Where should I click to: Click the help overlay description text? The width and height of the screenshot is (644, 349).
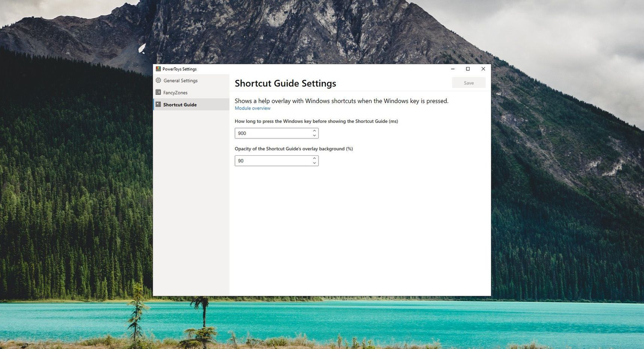pos(341,101)
